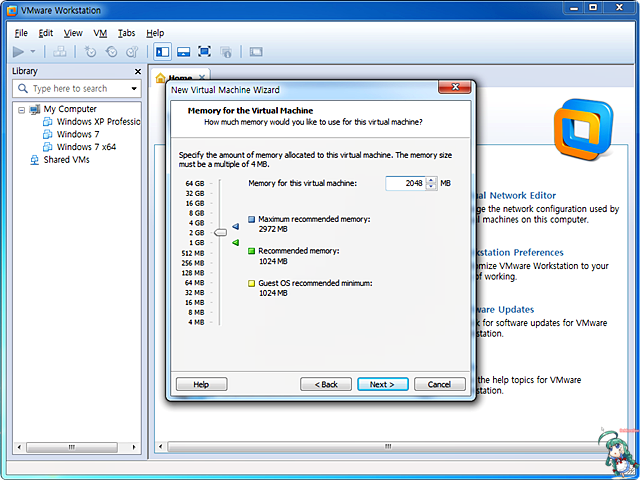Maximize the VMware Workstation window
The image size is (640, 480).
(593, 8)
